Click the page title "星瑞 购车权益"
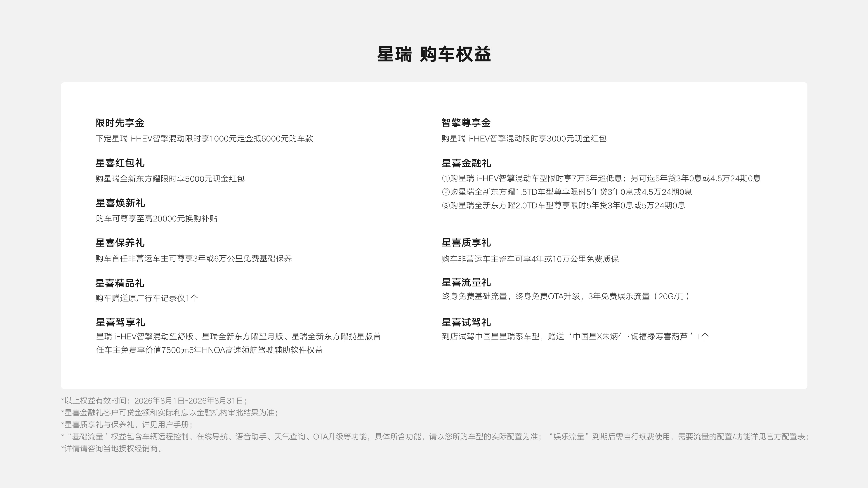868x488 pixels. 434,54
